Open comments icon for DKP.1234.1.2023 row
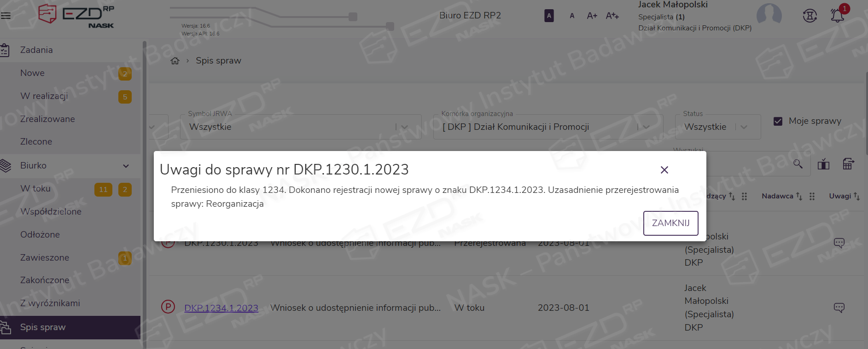This screenshot has width=868, height=349. (x=839, y=308)
